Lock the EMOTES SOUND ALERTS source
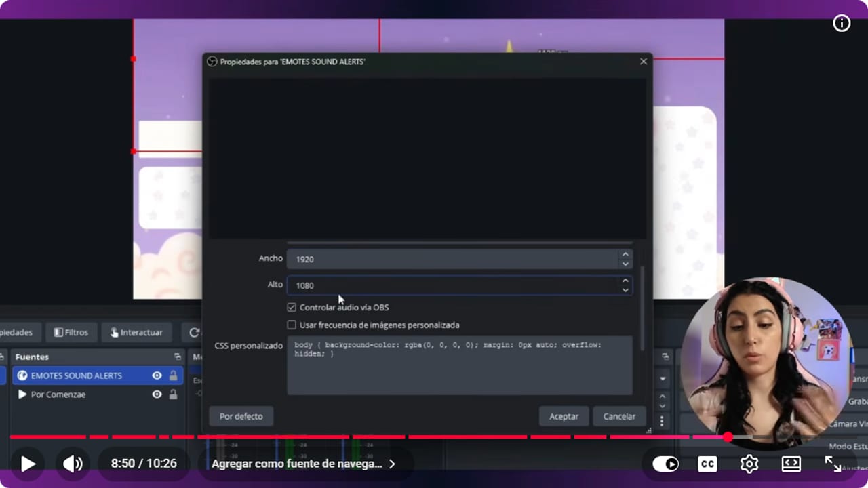Image resolution: width=868 pixels, height=488 pixels. click(x=174, y=375)
